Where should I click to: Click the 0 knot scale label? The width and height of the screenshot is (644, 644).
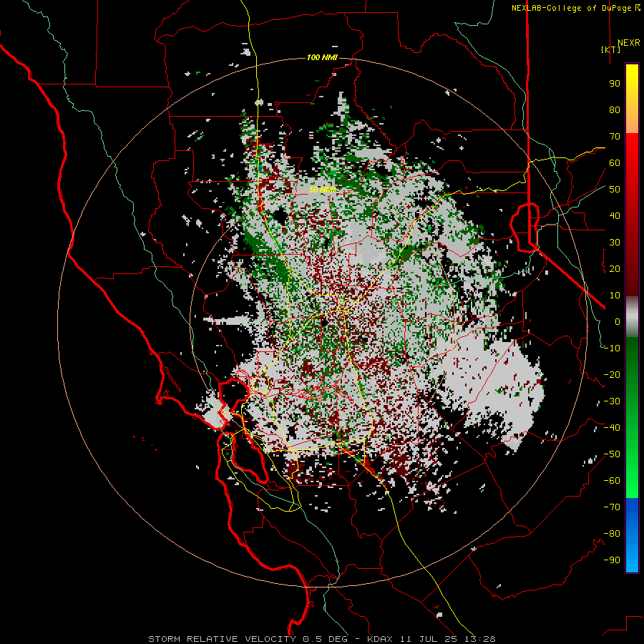tap(618, 322)
